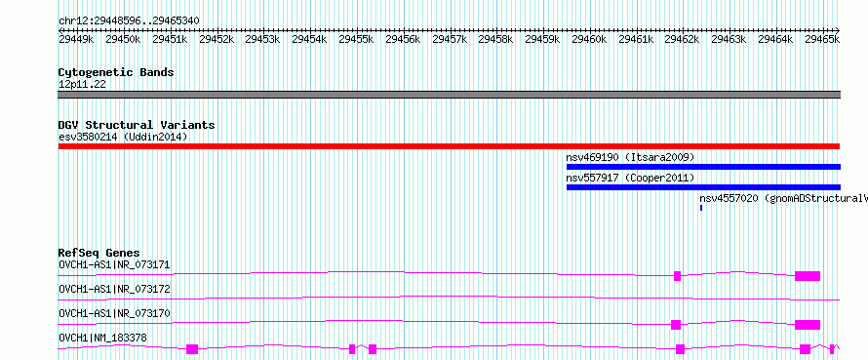Open the nsv4557020 gnomAD variant label
The image size is (868, 360).
coord(783,198)
